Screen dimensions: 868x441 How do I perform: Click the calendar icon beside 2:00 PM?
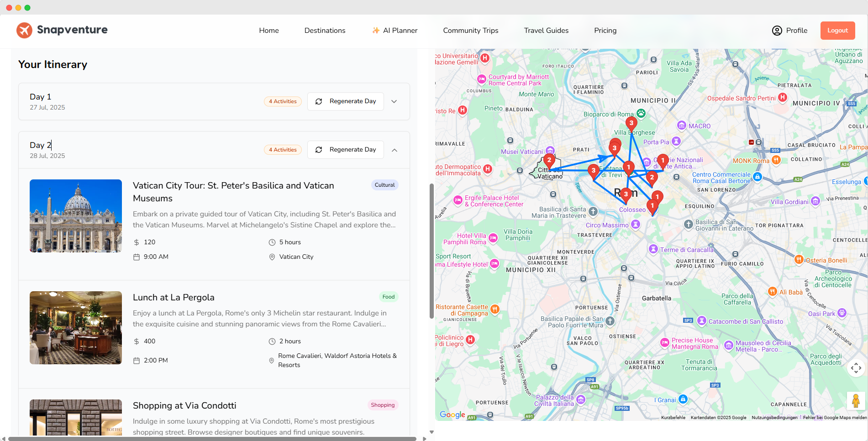[x=137, y=361]
